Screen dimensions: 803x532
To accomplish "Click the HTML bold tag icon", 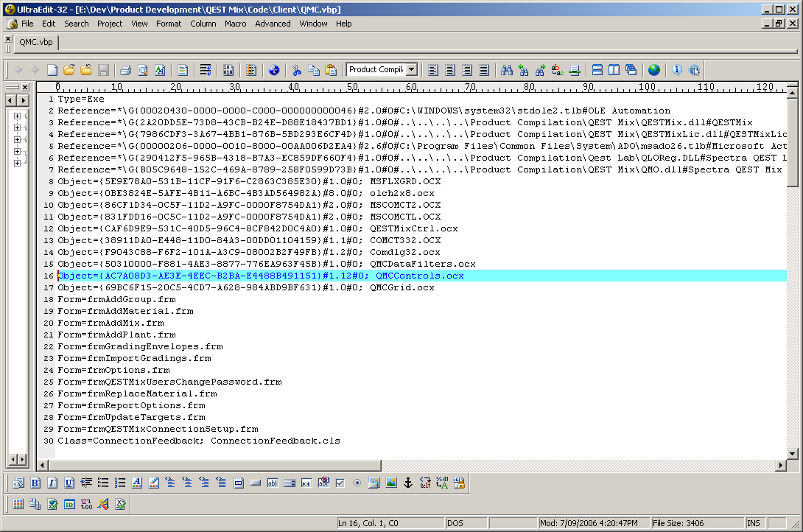I will (x=35, y=483).
